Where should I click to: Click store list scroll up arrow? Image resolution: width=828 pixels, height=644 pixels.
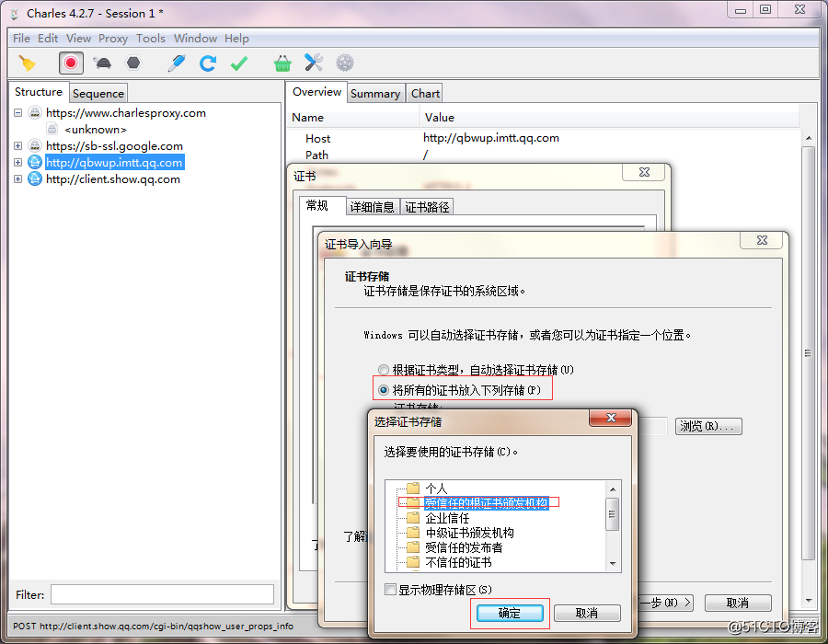pos(613,489)
